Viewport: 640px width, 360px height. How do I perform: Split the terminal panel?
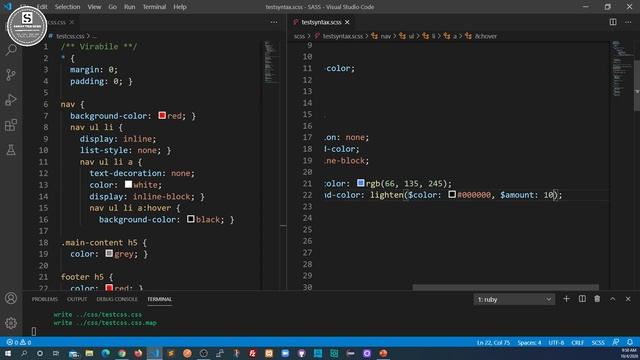(x=582, y=299)
